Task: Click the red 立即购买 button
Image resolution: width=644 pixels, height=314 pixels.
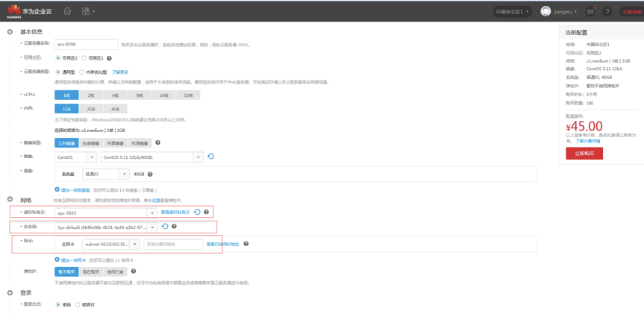Action: (x=584, y=154)
